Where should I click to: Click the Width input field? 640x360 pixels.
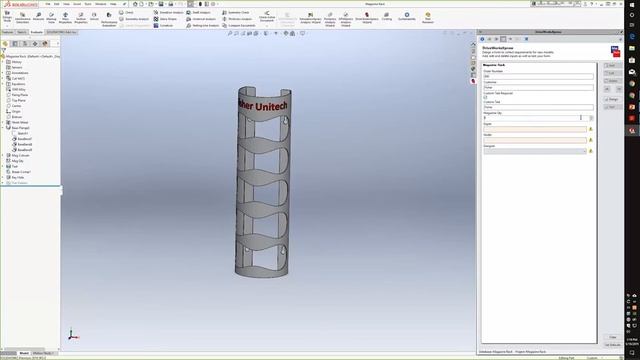(x=535, y=140)
